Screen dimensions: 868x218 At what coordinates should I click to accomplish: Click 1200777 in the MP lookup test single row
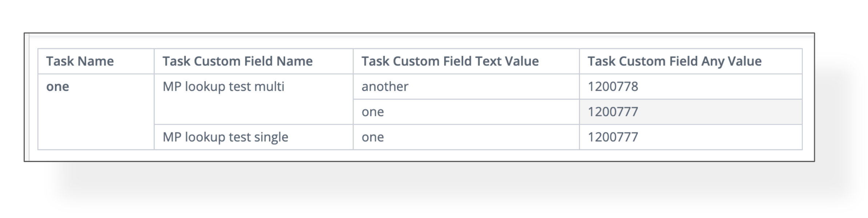pyautogui.click(x=613, y=137)
